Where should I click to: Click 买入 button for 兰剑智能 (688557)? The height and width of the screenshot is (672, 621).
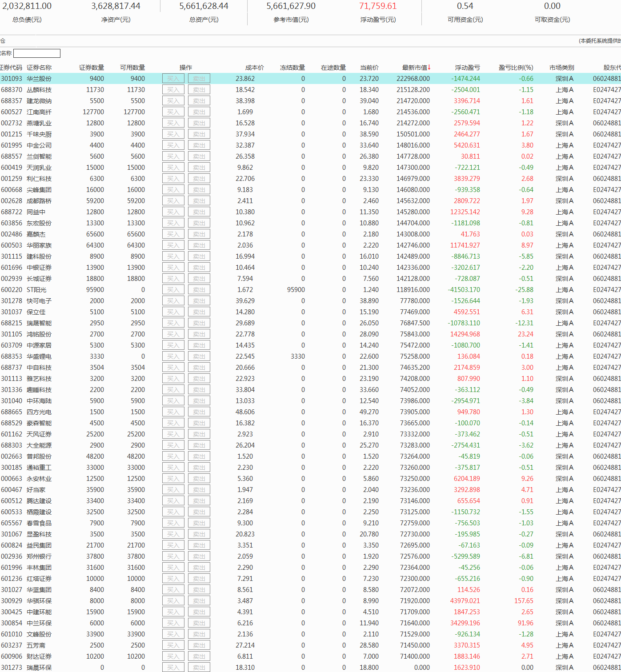[173, 156]
